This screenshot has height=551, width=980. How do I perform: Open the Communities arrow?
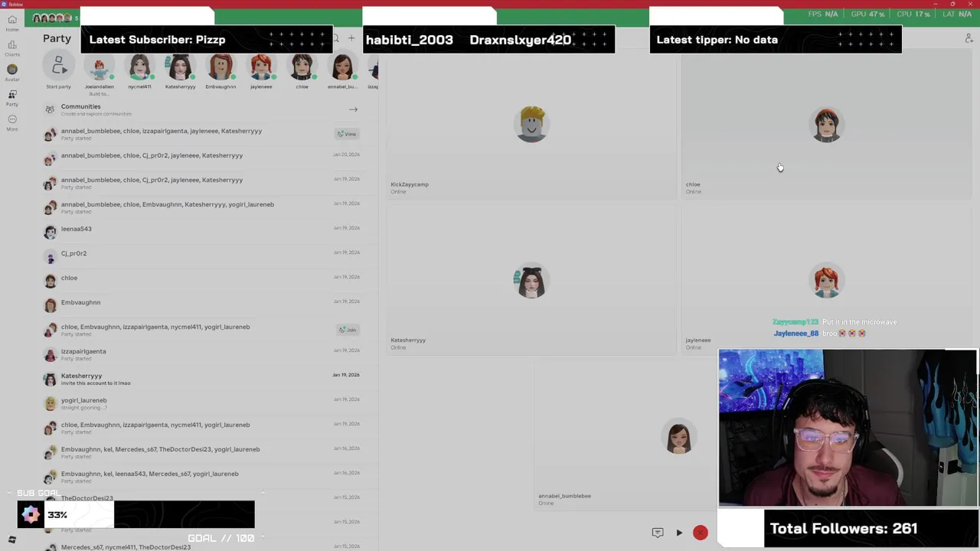coord(353,109)
